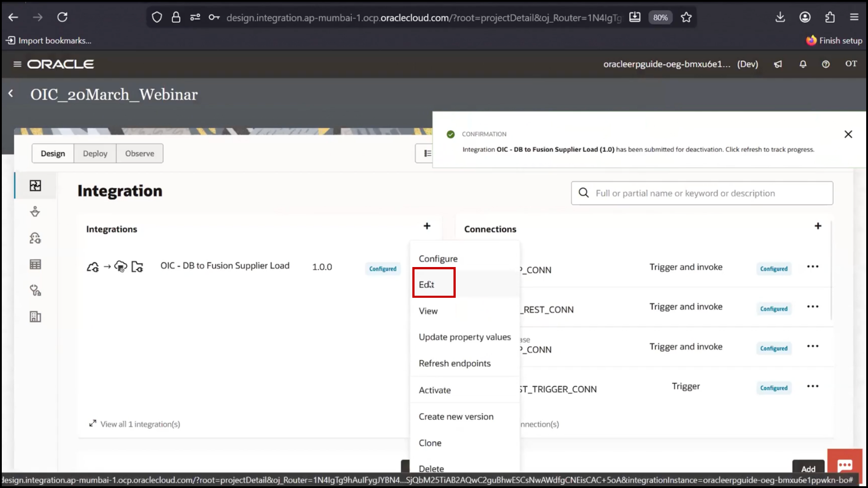This screenshot has height=488, width=868.
Task: Return from OIC_20March_Webinar project with back chevron
Action: pyautogui.click(x=11, y=94)
